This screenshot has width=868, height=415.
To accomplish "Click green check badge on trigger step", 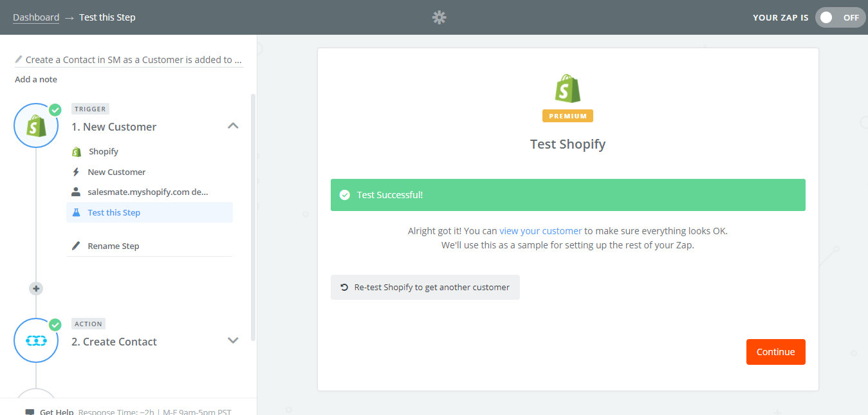I will point(55,110).
